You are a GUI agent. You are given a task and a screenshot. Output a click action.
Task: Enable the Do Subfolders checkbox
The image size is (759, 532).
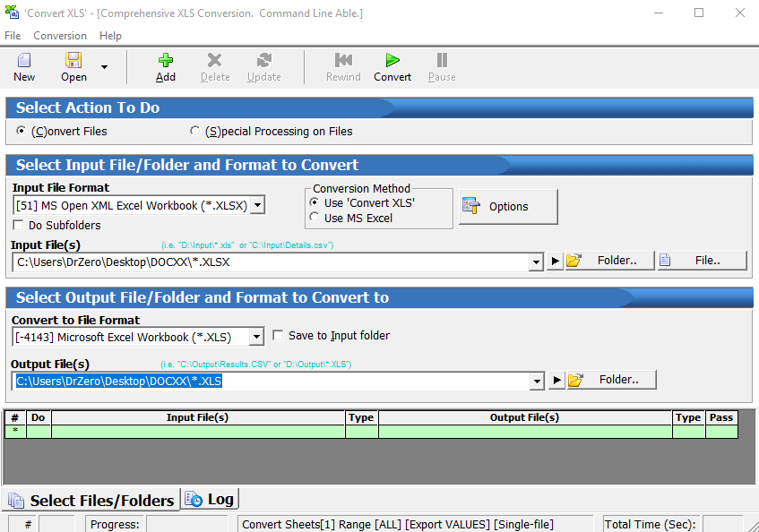(x=19, y=225)
